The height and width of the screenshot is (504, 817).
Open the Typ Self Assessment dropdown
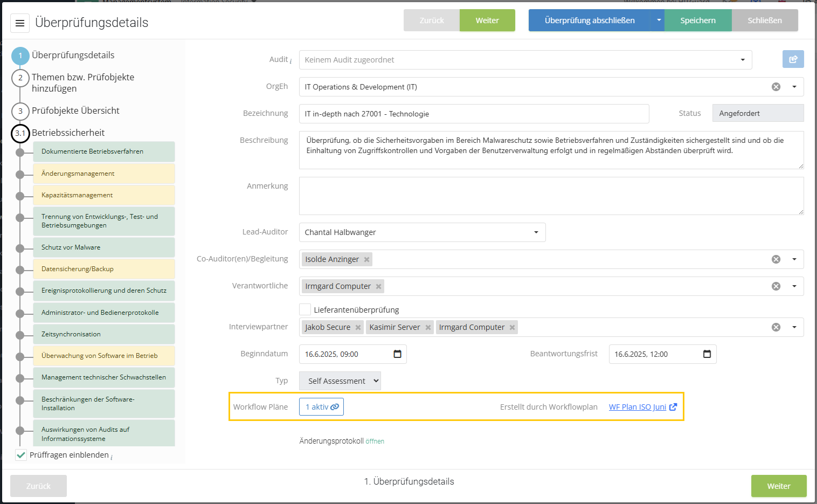tap(340, 381)
